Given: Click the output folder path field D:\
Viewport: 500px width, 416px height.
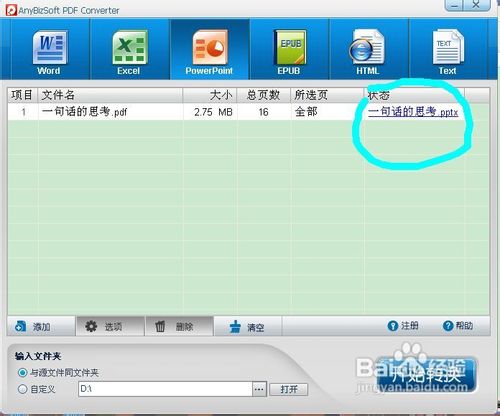Looking at the screenshot, I should point(165,389).
